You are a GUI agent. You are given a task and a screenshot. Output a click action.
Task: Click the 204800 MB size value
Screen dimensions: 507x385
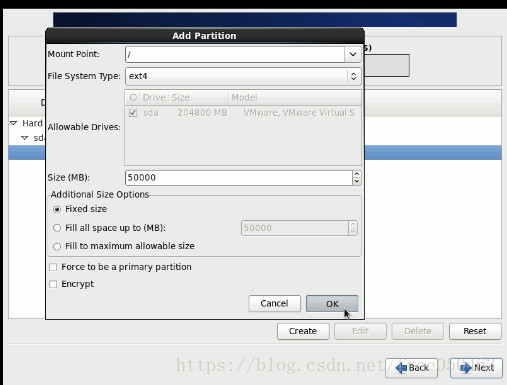(202, 113)
